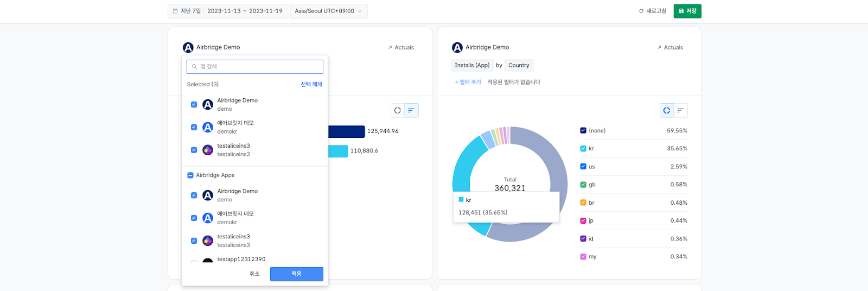Viewport: 868px width, 291px height.
Task: Open the Country group-by selector
Action: coord(519,65)
